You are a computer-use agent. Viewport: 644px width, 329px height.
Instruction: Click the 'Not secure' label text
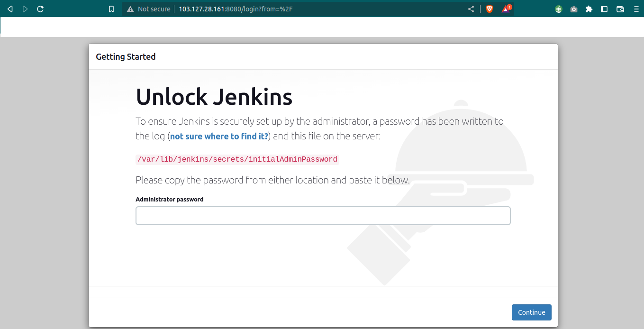pyautogui.click(x=154, y=9)
